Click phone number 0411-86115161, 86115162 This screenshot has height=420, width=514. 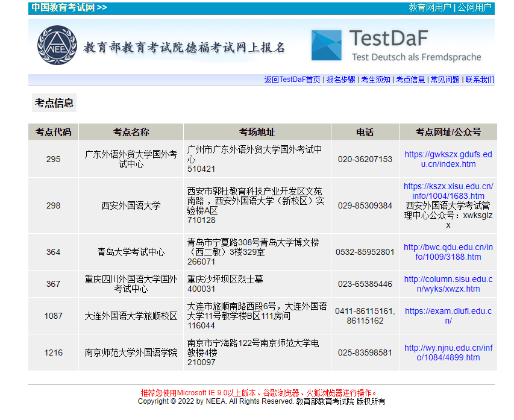pos(365,316)
